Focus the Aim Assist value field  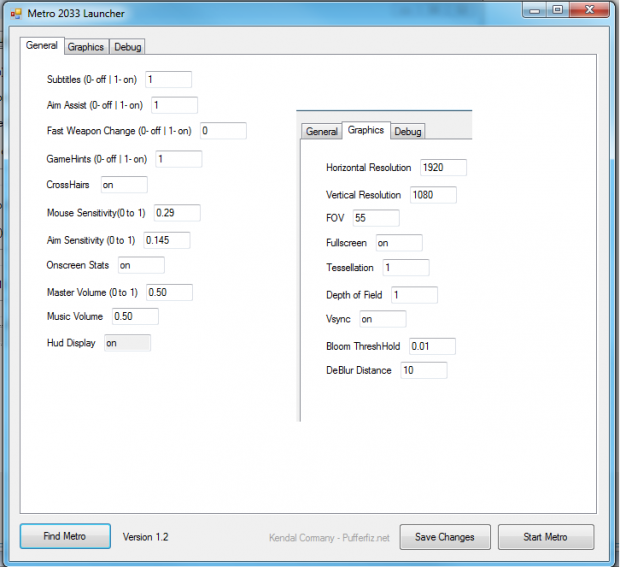[174, 105]
